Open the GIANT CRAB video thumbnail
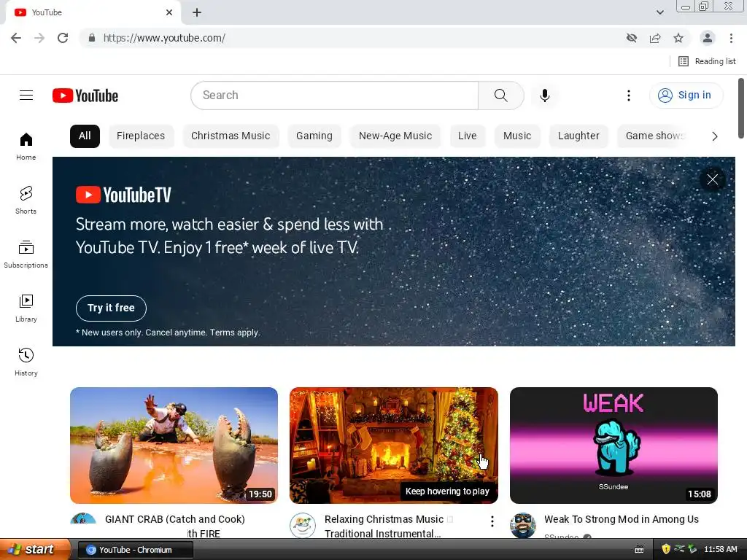Image resolution: width=747 pixels, height=560 pixels. pyautogui.click(x=174, y=446)
